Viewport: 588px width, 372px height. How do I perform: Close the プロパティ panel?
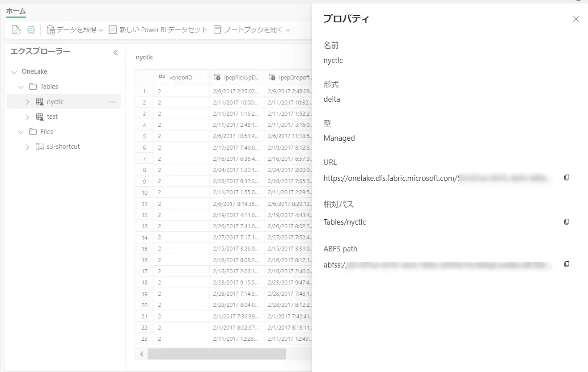(576, 19)
